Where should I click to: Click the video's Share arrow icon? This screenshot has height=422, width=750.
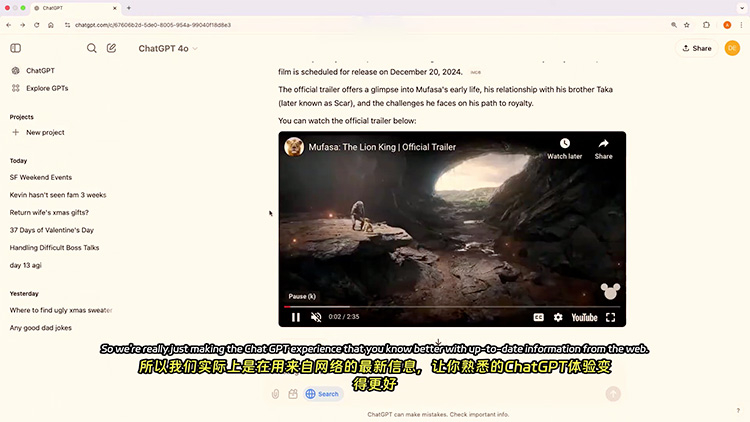[604, 149]
